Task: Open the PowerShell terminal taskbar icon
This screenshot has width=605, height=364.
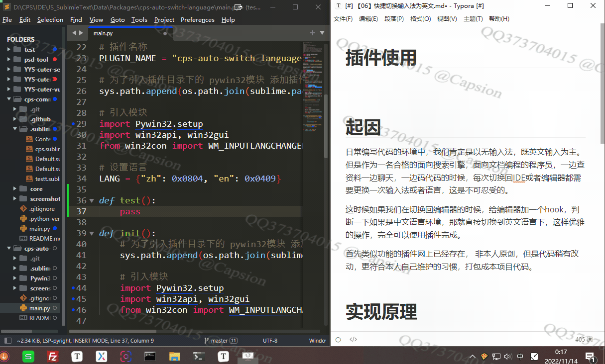Action: tap(199, 356)
